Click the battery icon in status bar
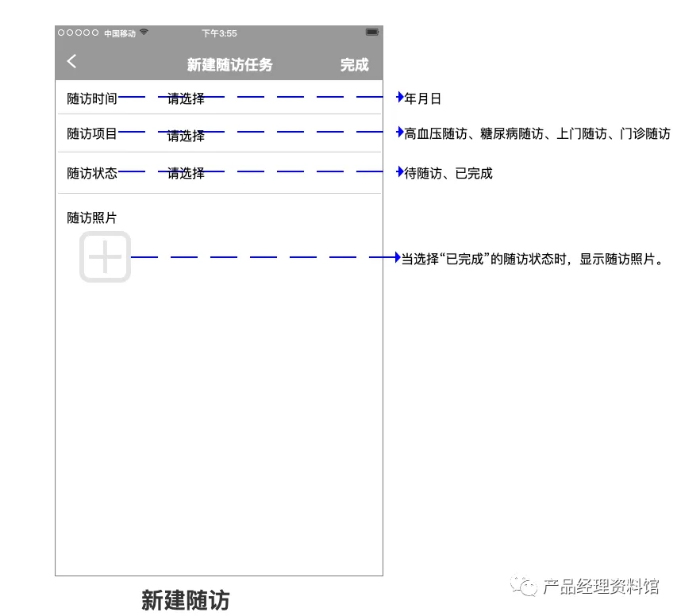 372,32
